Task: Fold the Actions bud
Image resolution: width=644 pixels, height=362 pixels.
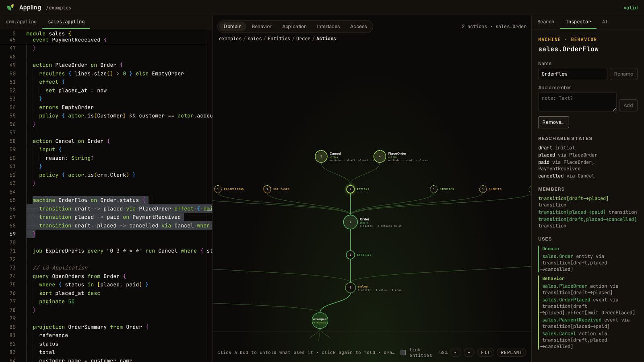Action: pos(351,189)
